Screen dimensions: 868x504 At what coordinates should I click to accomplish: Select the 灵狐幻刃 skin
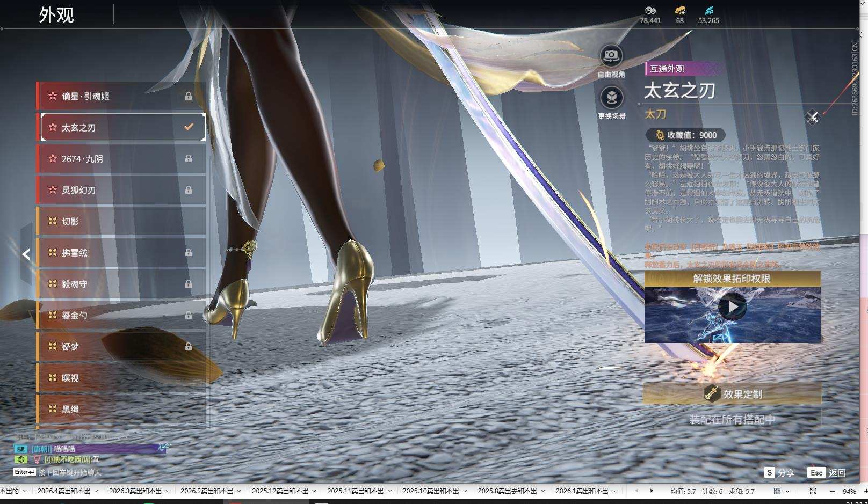121,190
